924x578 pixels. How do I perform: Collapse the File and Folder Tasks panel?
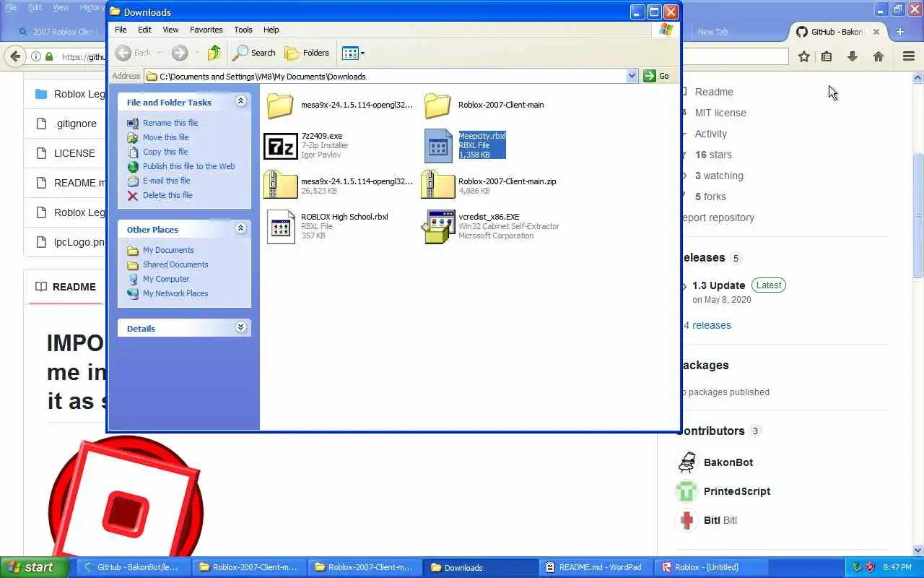[240, 102]
